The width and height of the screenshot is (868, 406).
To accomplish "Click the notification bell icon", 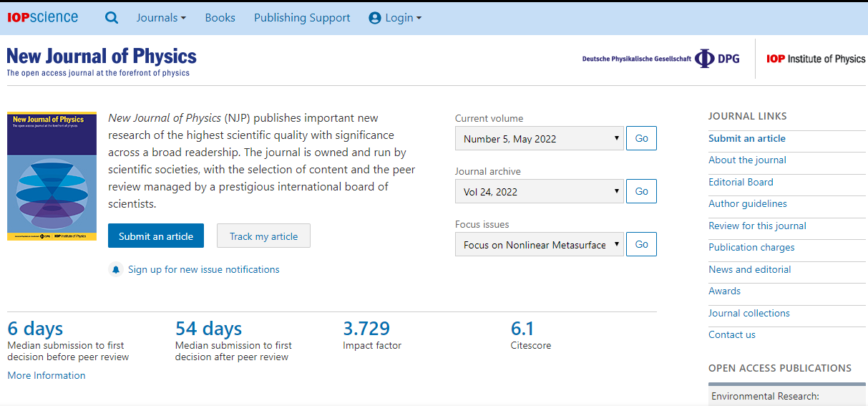I will tap(116, 270).
